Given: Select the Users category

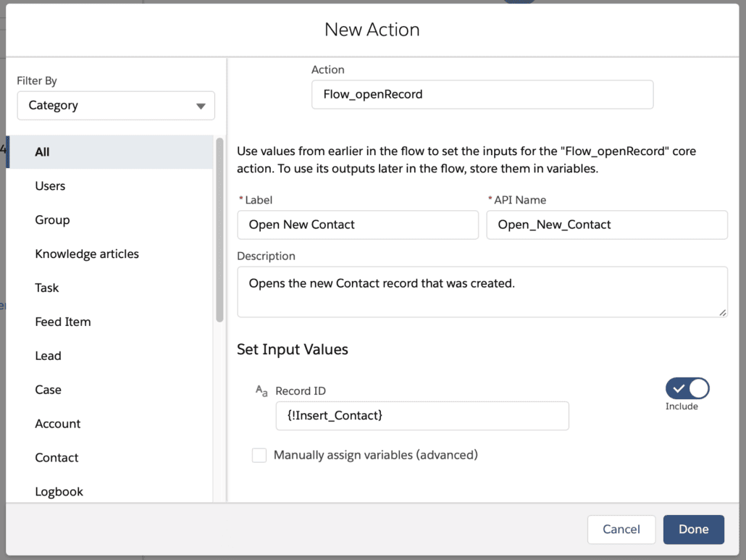Looking at the screenshot, I should tap(110, 185).
